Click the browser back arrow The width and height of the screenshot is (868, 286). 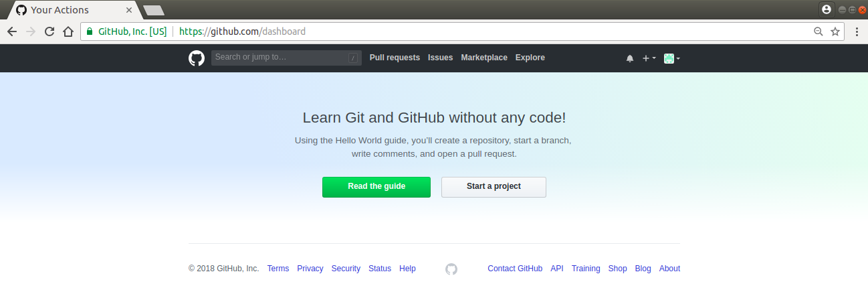coord(11,31)
